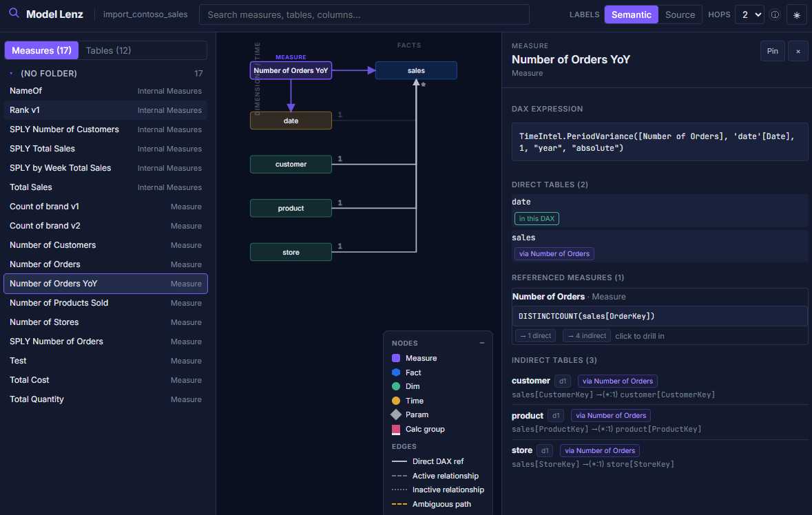Click the Number of Orders YoY graph node
The image size is (812, 515).
[291, 70]
